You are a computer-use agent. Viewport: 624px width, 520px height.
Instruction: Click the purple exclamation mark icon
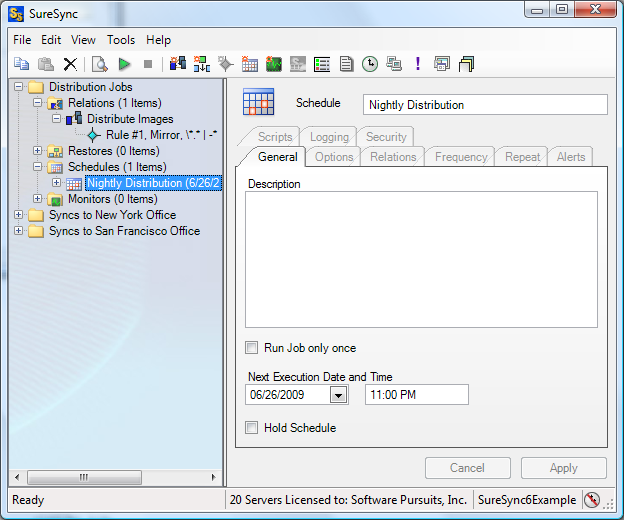tap(417, 64)
